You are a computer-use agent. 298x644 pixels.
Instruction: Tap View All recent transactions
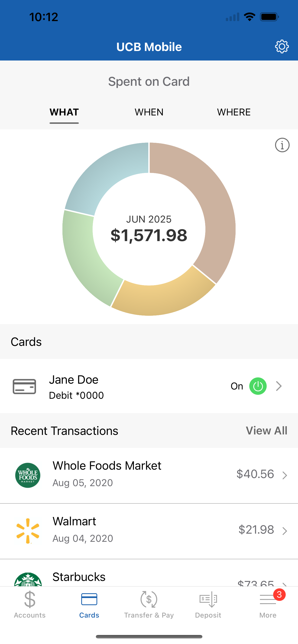click(266, 430)
